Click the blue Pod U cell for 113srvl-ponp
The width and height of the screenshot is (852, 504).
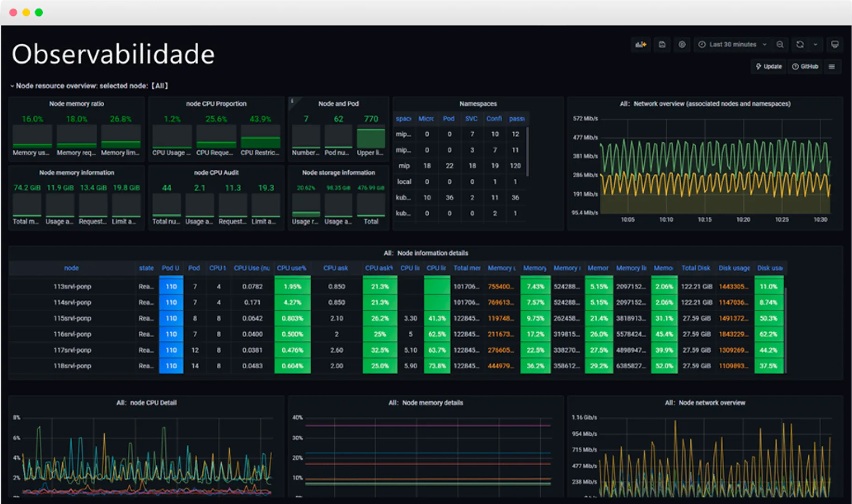coord(171,287)
